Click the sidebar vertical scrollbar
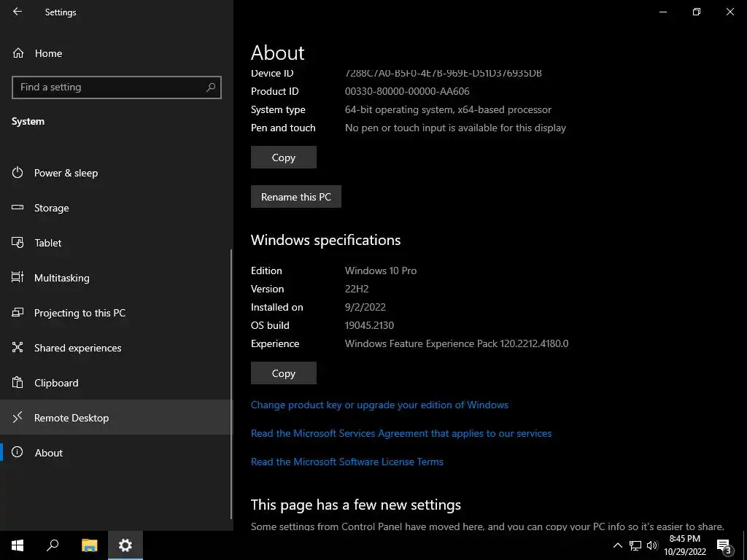 tap(231, 384)
